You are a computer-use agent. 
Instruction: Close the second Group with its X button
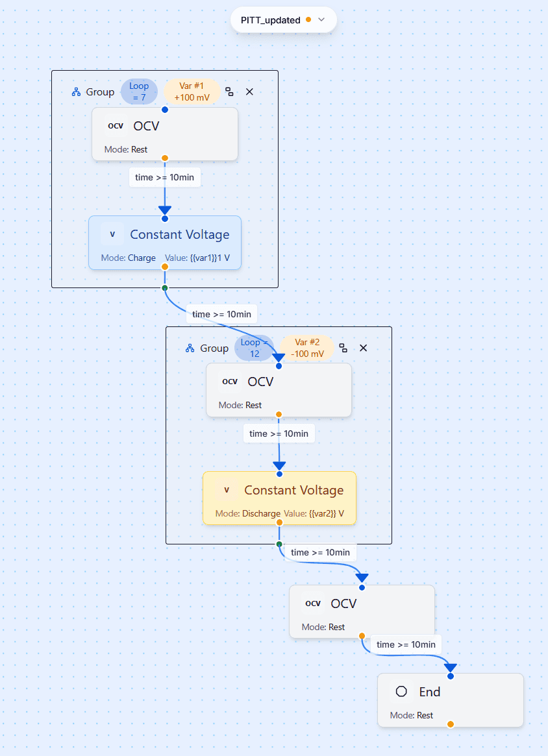pyautogui.click(x=363, y=348)
